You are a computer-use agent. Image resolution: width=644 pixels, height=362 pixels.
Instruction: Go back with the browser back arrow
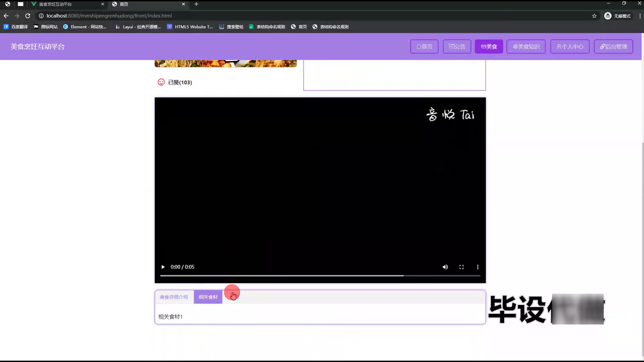pyautogui.click(x=6, y=16)
